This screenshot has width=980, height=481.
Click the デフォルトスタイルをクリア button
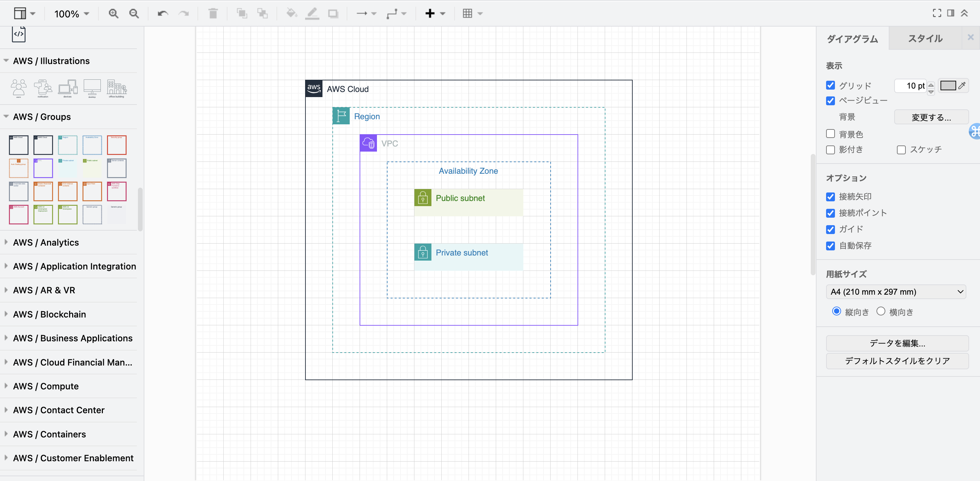point(897,361)
